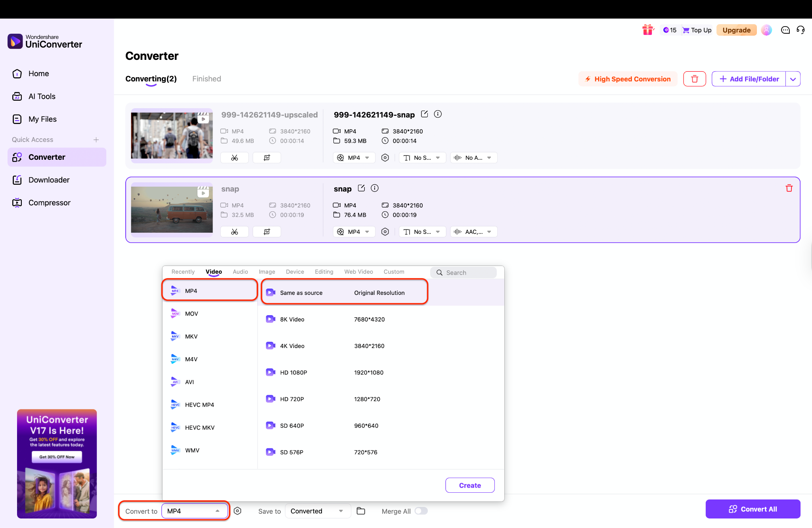Click the Create button in the format panel
The width and height of the screenshot is (812, 528).
click(x=470, y=485)
